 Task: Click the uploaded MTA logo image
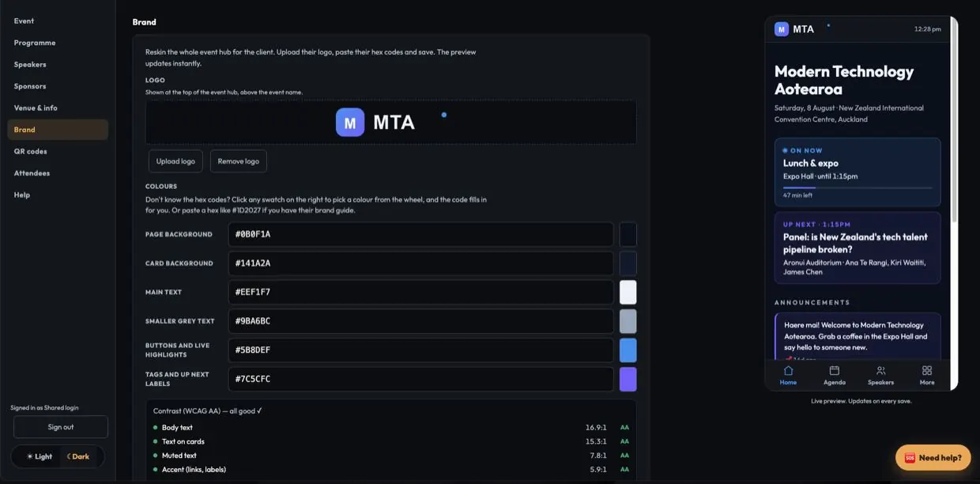tap(375, 123)
